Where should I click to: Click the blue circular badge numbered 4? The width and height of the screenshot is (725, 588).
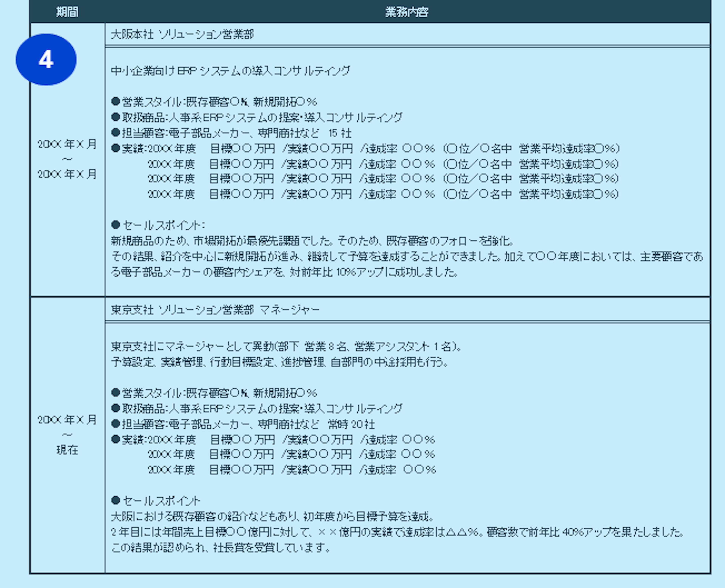[46, 59]
